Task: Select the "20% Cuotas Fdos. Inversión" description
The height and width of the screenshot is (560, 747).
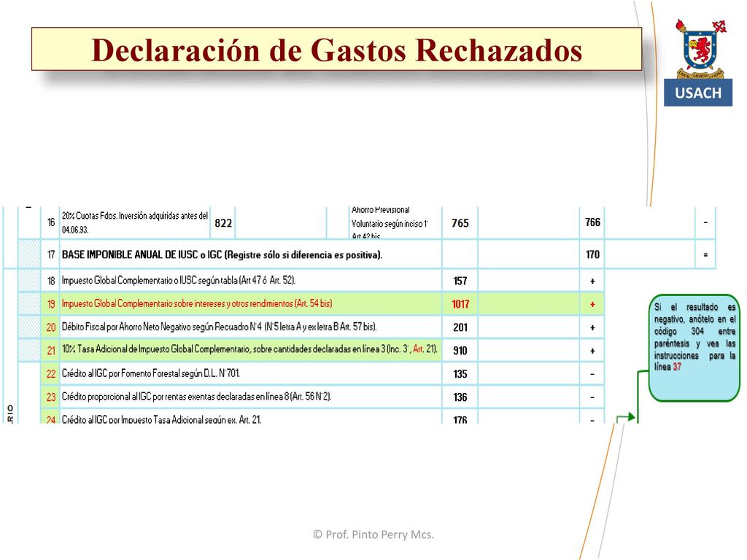Action: coord(135,222)
